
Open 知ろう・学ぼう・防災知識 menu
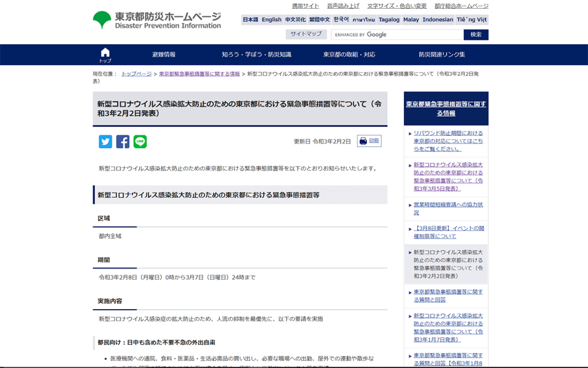[256, 55]
